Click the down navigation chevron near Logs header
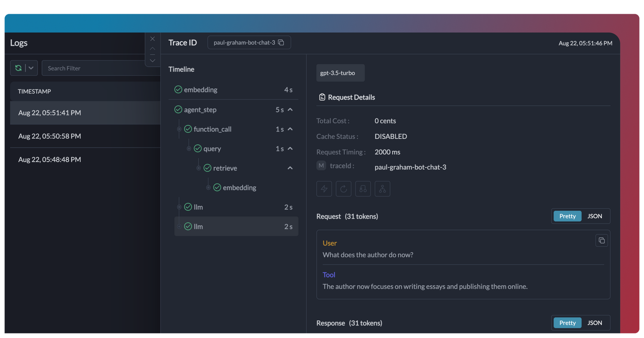This screenshot has width=644, height=338. [x=152, y=60]
